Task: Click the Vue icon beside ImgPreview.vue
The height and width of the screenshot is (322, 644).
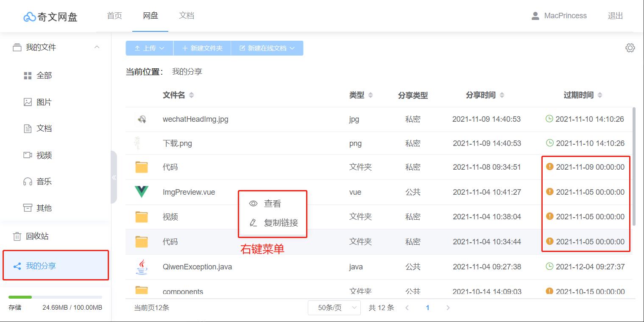Action: point(142,192)
